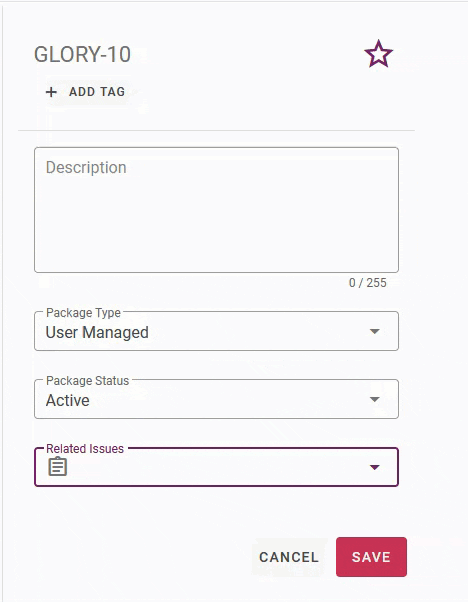Viewport: 468px width, 602px height.
Task: Select the User Managed value text
Action: pyautogui.click(x=97, y=332)
